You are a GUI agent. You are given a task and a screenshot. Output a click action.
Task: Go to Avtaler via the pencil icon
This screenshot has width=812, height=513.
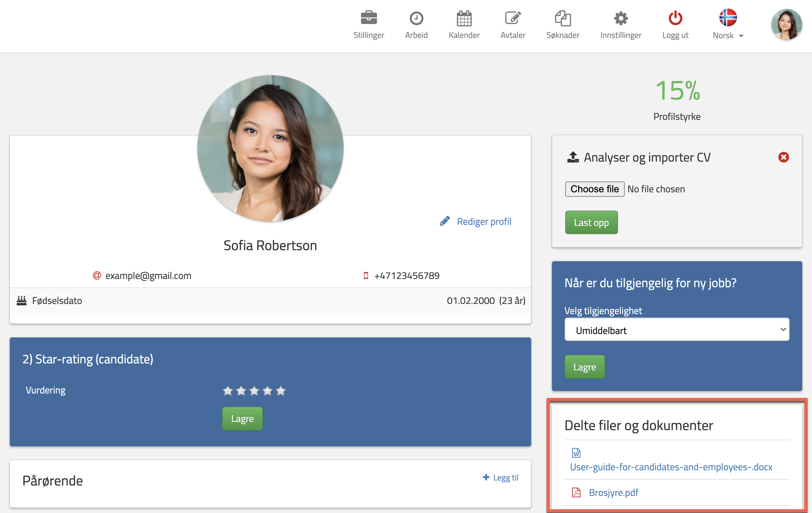512,18
